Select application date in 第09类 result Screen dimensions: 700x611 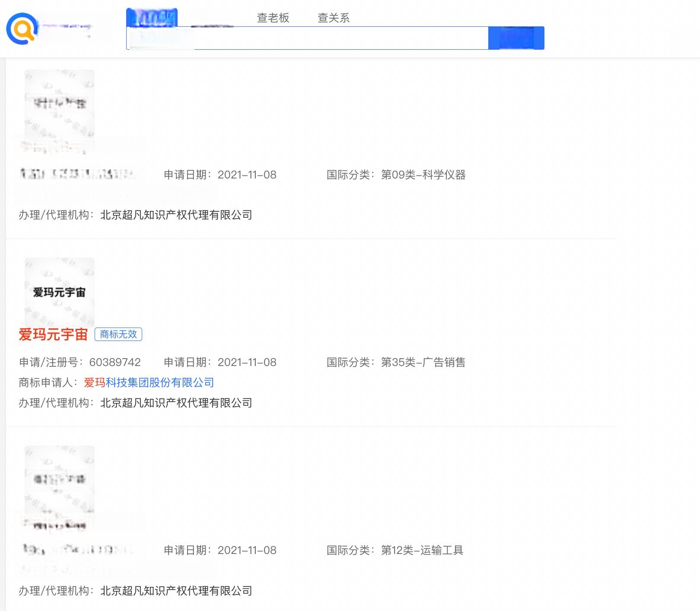coord(247,175)
